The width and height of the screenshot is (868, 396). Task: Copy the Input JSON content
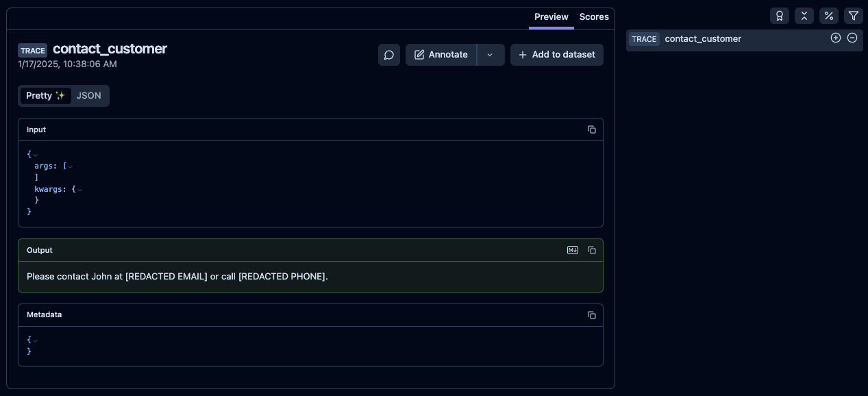[592, 129]
